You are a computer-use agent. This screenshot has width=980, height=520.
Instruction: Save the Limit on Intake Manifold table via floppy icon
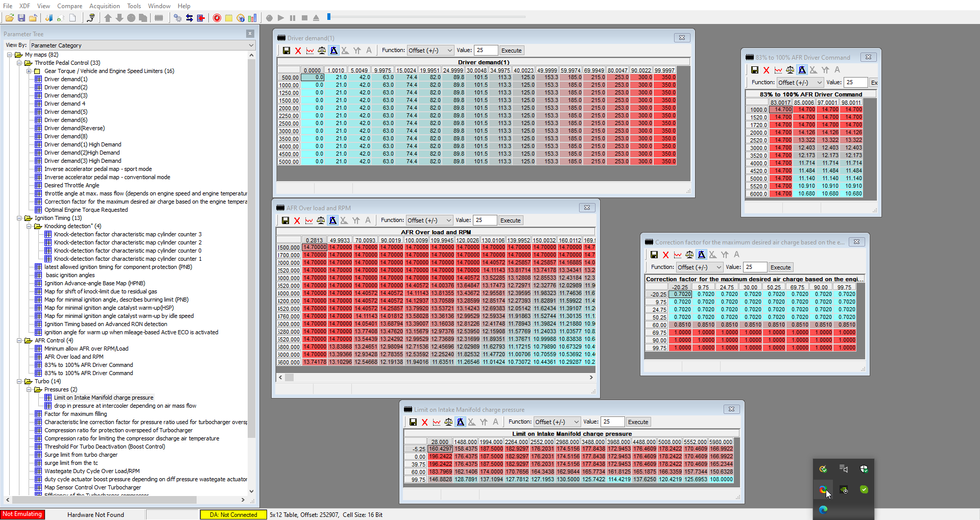pyautogui.click(x=413, y=422)
